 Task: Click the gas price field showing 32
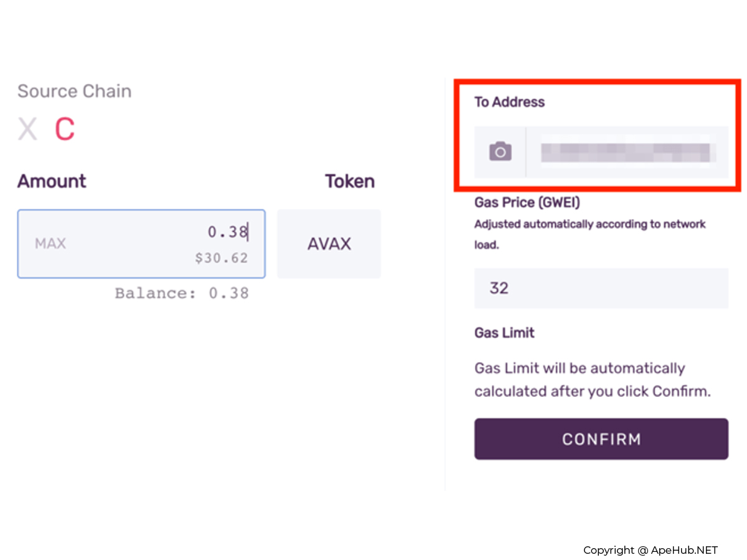point(601,288)
